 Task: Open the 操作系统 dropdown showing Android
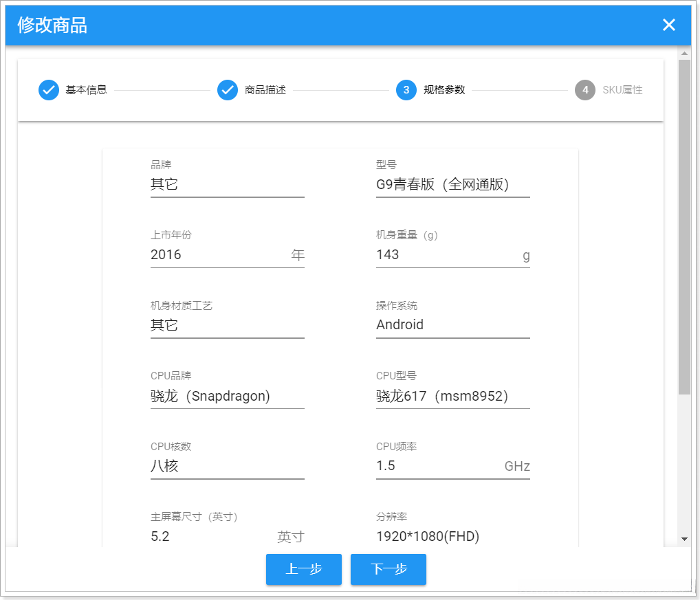[452, 324]
